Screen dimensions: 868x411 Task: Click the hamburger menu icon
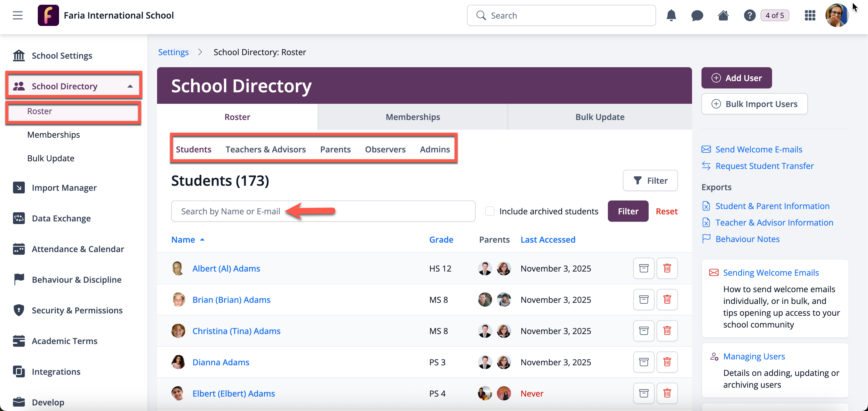(x=17, y=16)
